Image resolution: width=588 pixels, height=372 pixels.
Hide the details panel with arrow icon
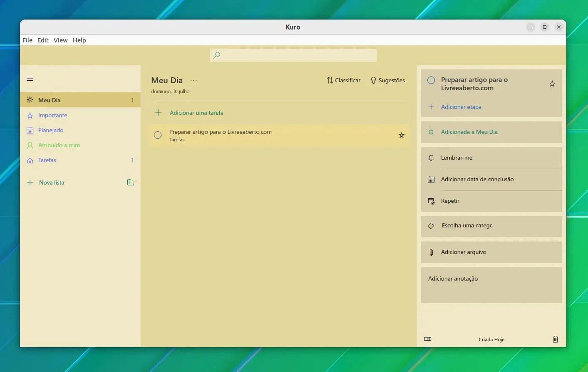tap(428, 339)
